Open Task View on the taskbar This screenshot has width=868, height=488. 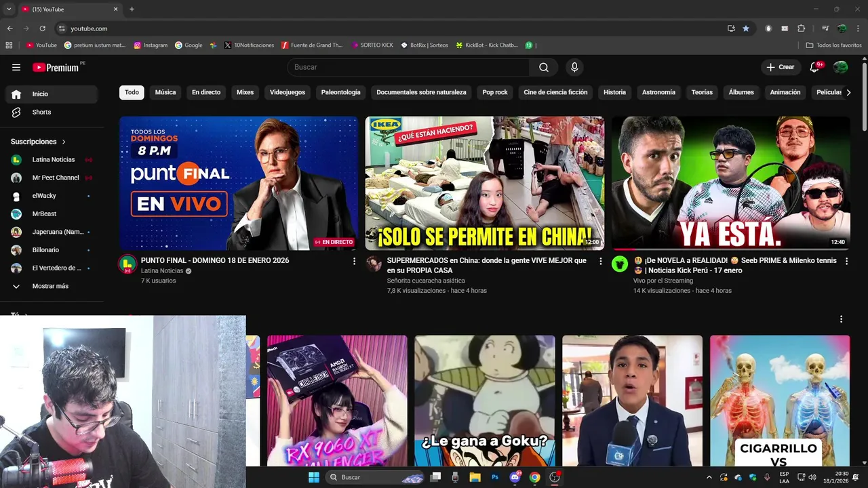435,477
